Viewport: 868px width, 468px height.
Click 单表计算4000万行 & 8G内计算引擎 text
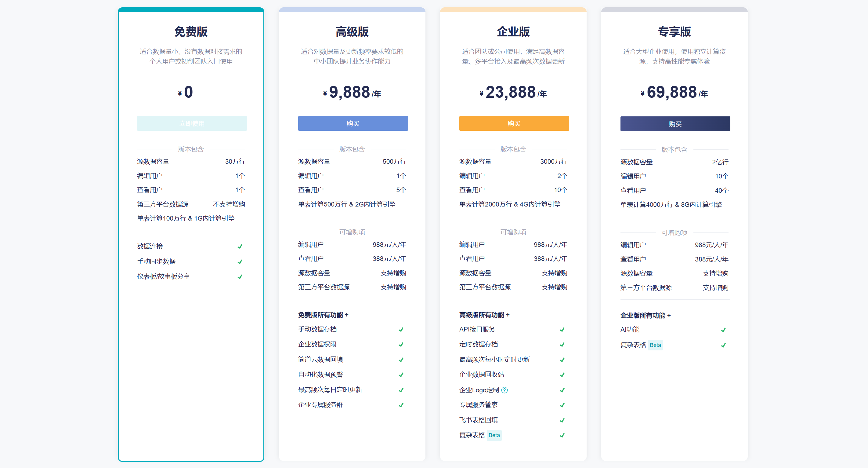671,205
